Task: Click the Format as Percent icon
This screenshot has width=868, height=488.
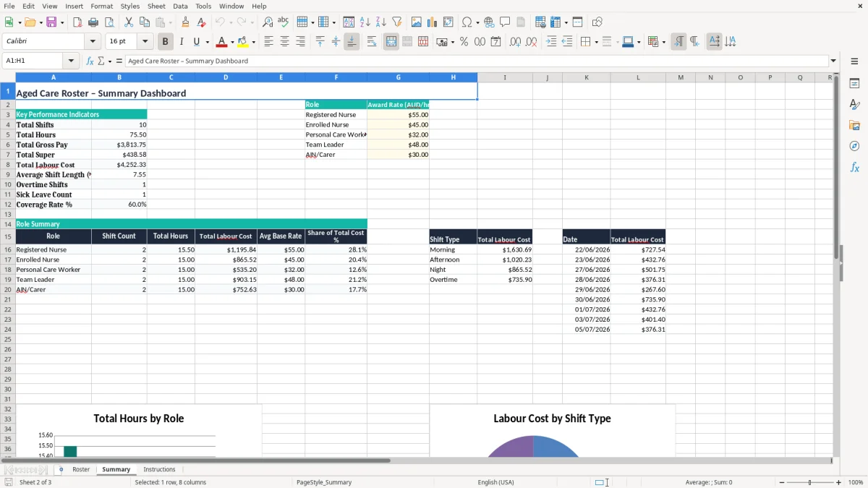Action: [464, 42]
